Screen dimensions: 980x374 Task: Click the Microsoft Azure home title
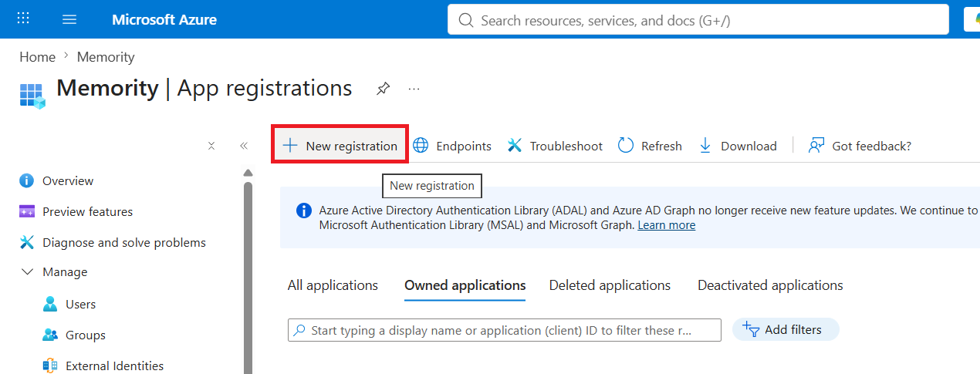[x=164, y=19]
